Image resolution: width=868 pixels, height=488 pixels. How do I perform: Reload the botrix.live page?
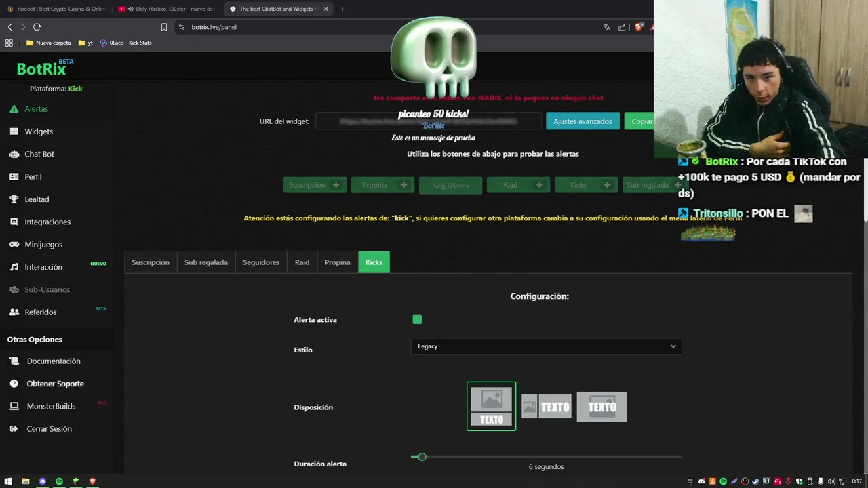[37, 27]
